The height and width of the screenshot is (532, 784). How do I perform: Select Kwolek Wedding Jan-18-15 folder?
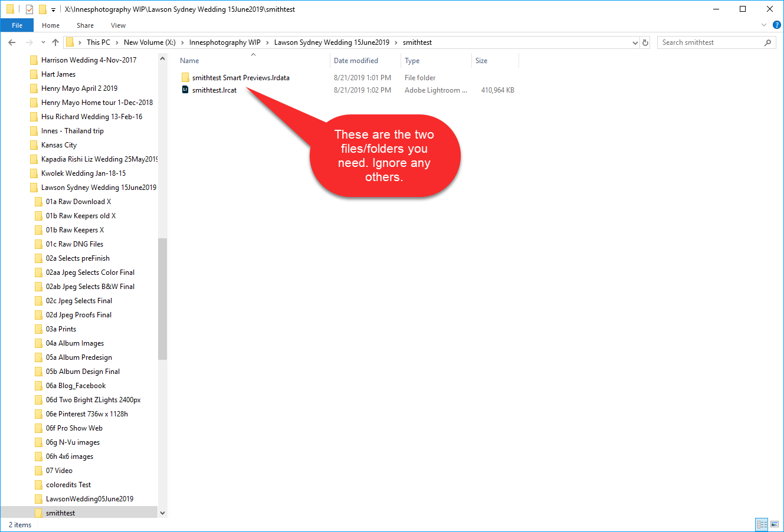[x=83, y=173]
